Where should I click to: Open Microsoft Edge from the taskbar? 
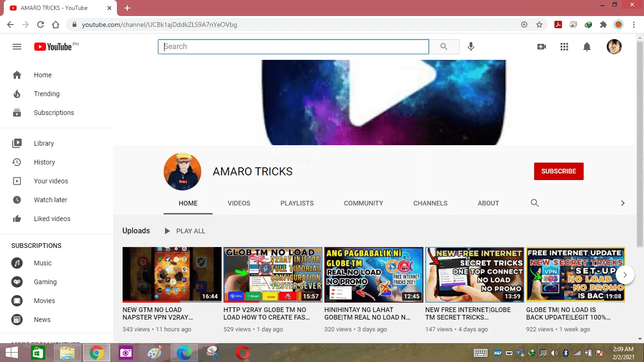[184, 353]
